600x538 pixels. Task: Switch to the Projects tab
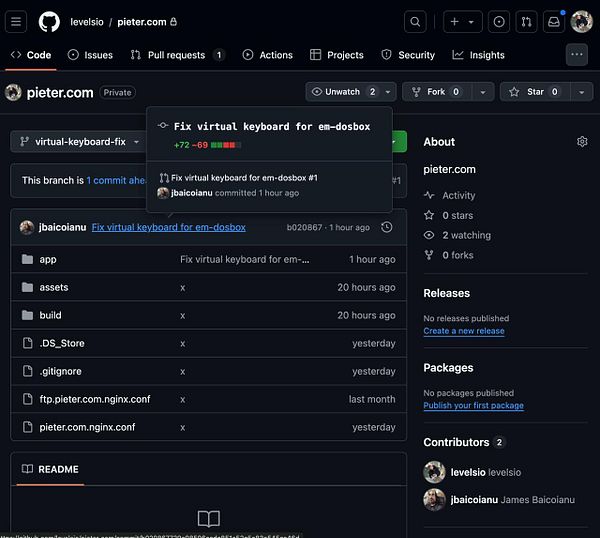337,55
